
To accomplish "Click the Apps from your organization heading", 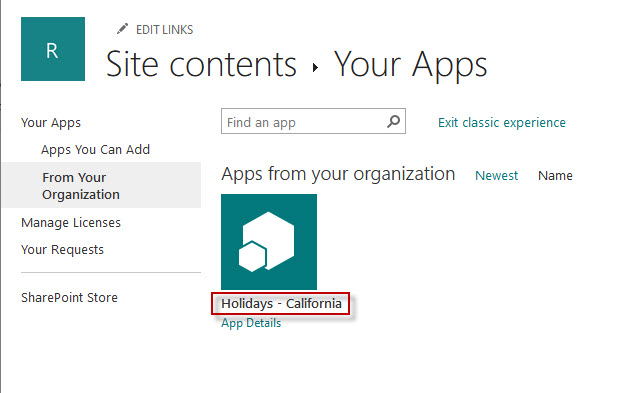I will 338,174.
